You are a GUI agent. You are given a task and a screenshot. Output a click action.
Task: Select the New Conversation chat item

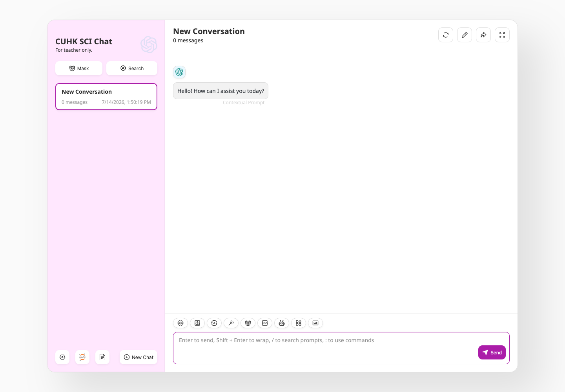click(x=106, y=96)
